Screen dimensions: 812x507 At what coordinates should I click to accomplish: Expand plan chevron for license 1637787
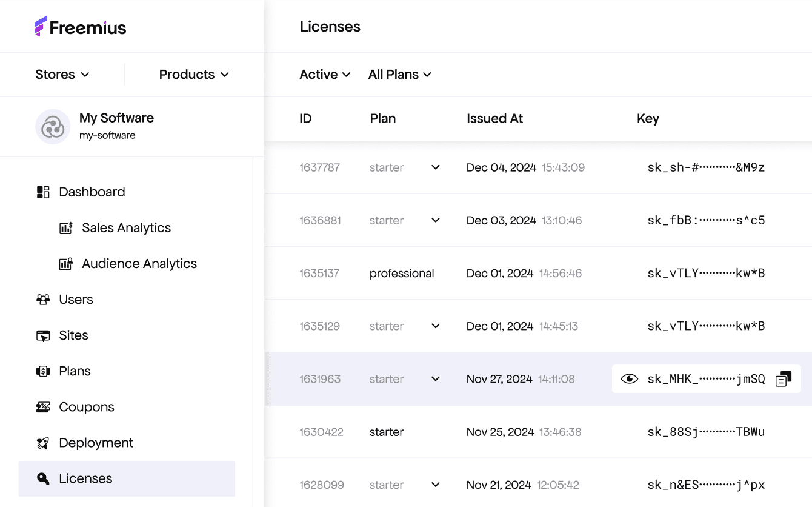[x=436, y=167]
